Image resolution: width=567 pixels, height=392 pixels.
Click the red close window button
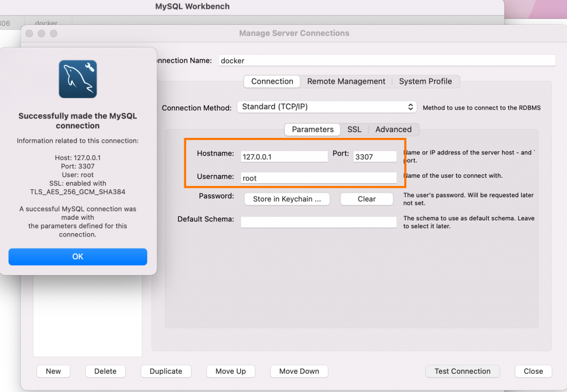pos(29,34)
